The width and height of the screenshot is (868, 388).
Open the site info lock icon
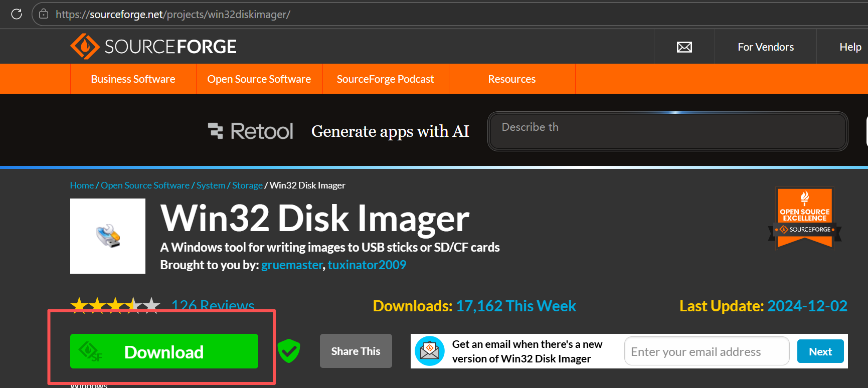point(44,14)
